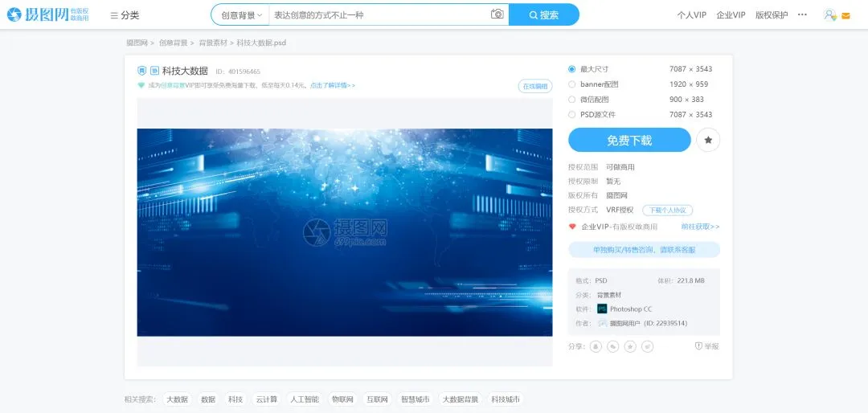The image size is (868, 413).
Task: Go to 创意背景 breadcrumb link
Action: pyautogui.click(x=174, y=43)
